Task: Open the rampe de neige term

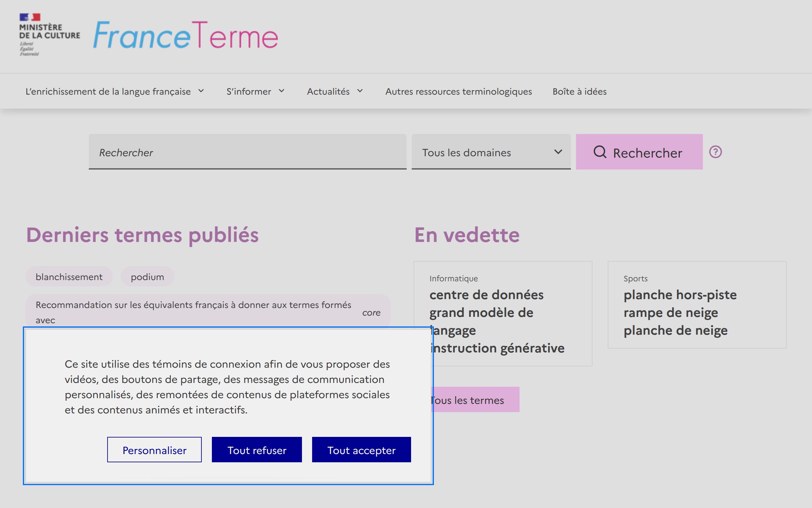Action: 671,312
